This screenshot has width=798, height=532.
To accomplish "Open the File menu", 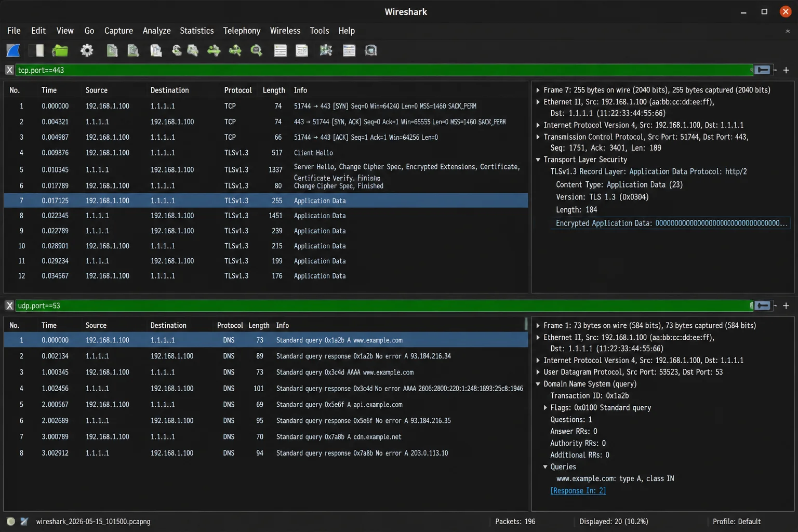I will pyautogui.click(x=14, y=31).
